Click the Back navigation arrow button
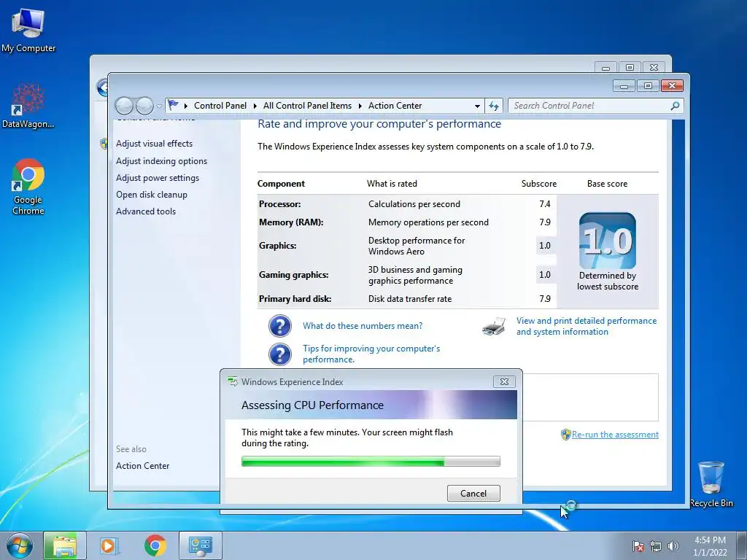This screenshot has width=747, height=560. tap(124, 106)
